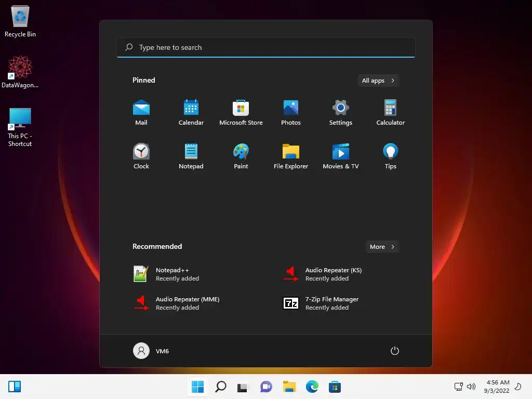
Task: Open File Explorer from pinned apps
Action: (x=291, y=156)
